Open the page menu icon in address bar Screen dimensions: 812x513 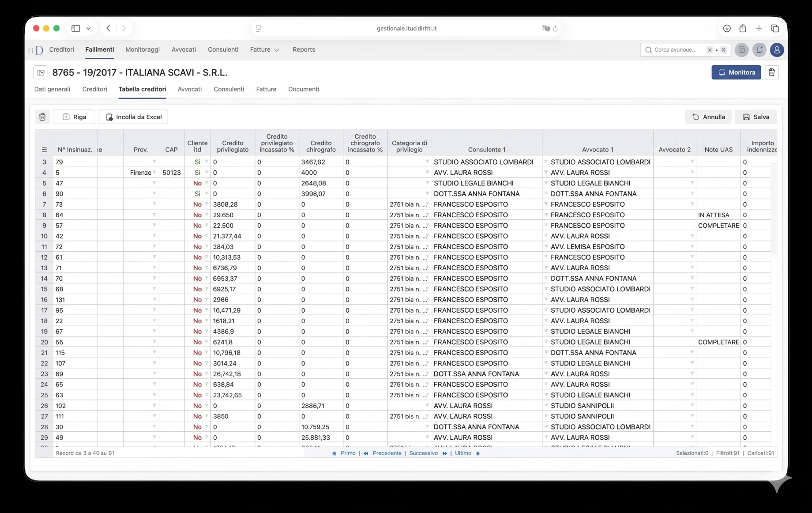(259, 28)
